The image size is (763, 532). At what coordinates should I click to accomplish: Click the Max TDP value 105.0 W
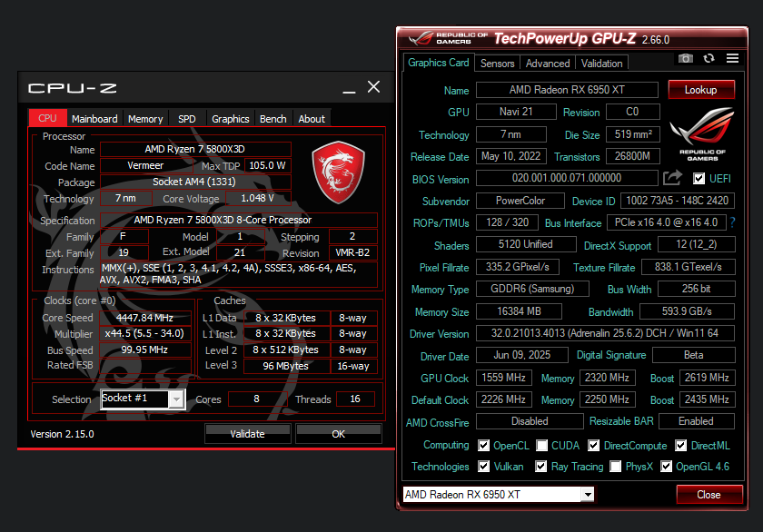(x=268, y=165)
